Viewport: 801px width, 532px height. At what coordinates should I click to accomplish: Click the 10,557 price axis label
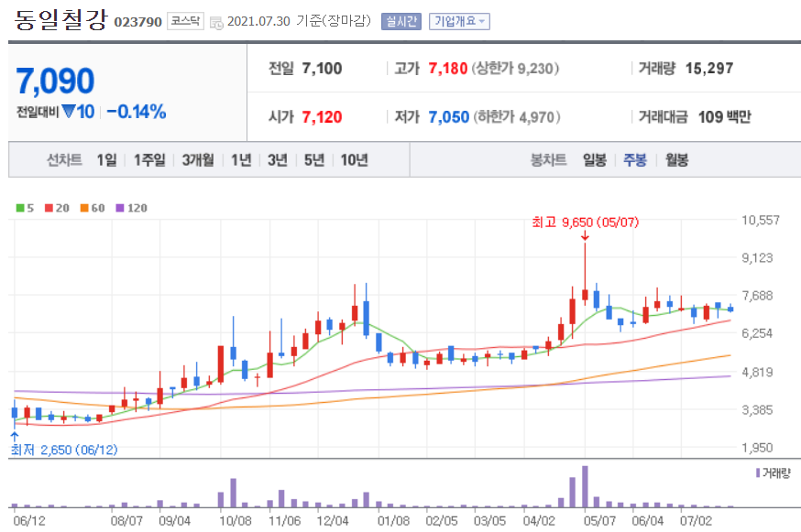click(760, 220)
